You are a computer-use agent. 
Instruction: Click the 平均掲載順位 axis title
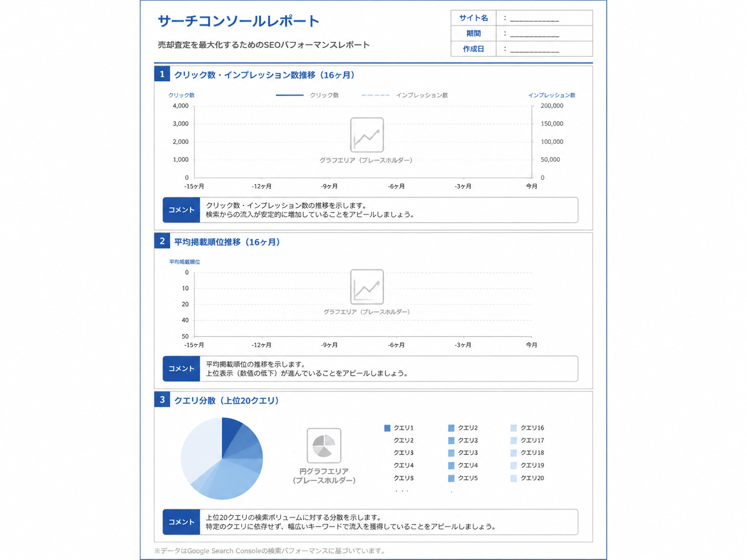click(x=185, y=262)
